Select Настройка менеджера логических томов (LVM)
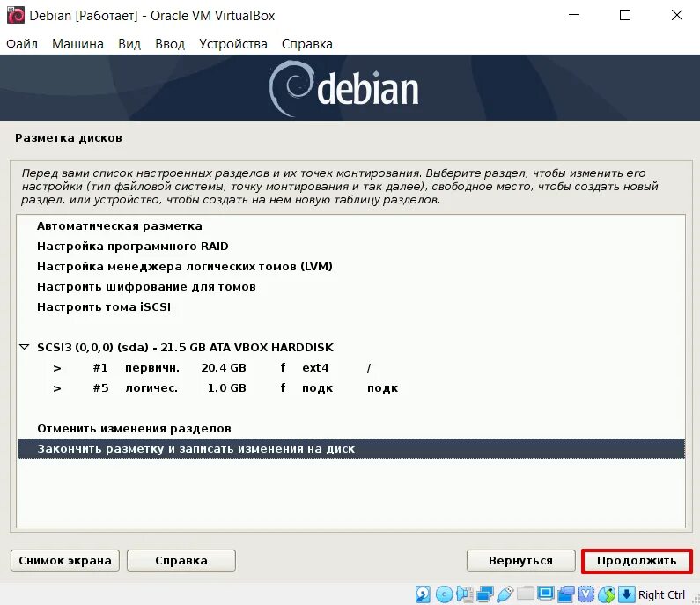Image resolution: width=700 pixels, height=605 pixels. (x=351, y=266)
